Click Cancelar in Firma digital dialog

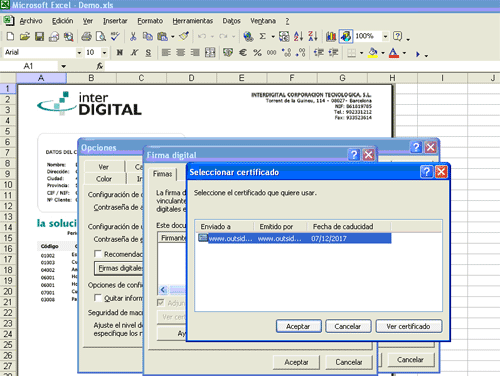(349, 362)
